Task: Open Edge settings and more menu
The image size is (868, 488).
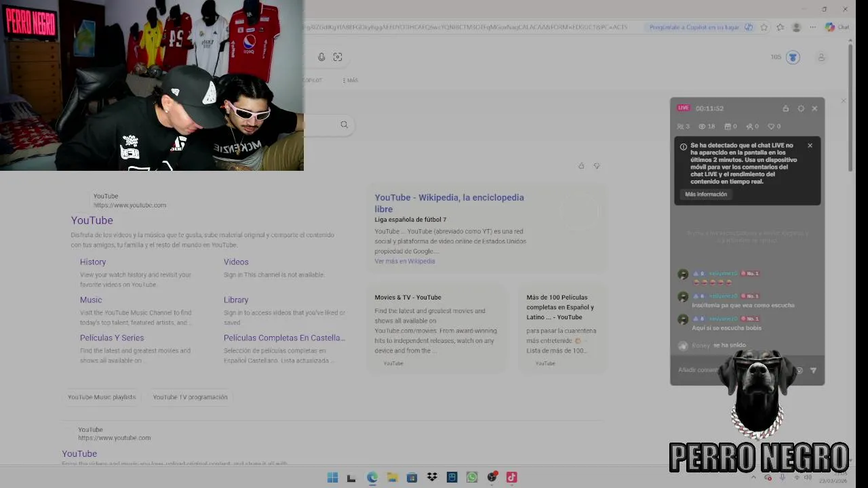Action: click(812, 27)
